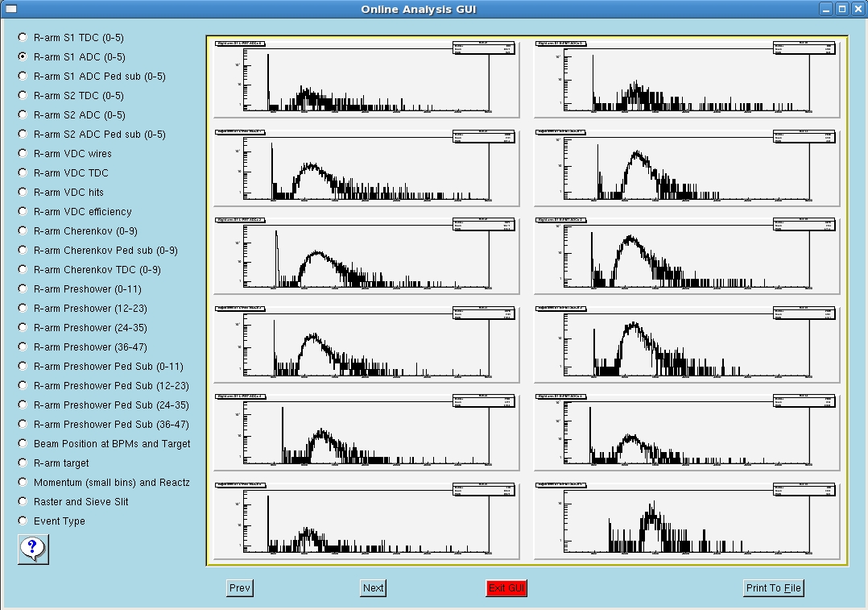This screenshot has height=610, width=868.
Task: Open the help question mark icon
Action: [33, 550]
